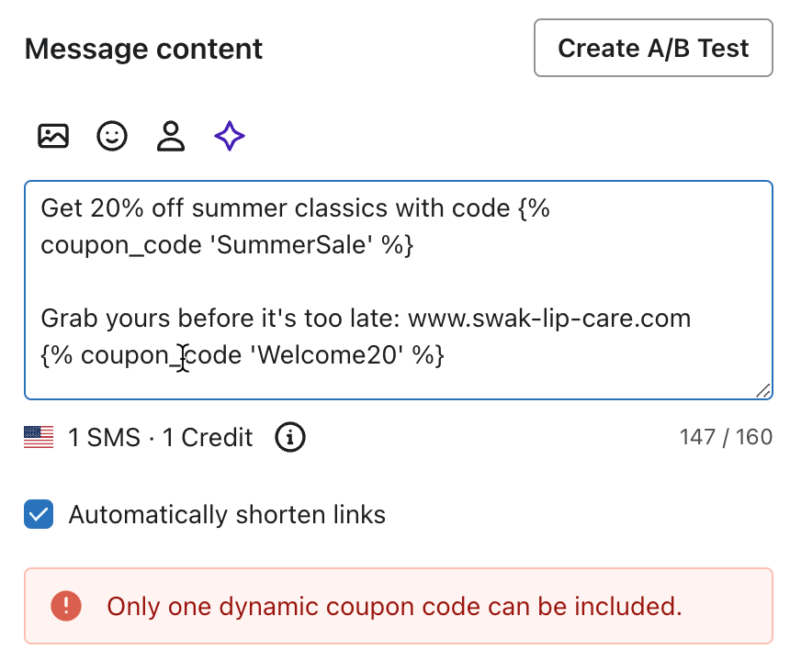
Task: Click the insert image icon
Action: point(53,137)
